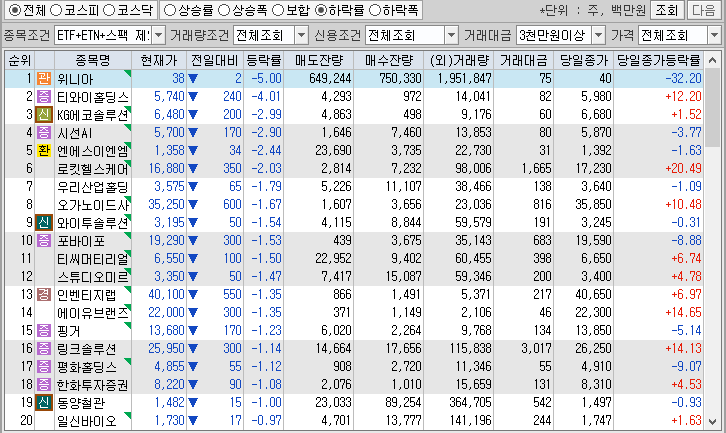726x433 pixels.
Task: Click the down-arrow icon in 스튜디오미르 row
Action: [x=193, y=277]
